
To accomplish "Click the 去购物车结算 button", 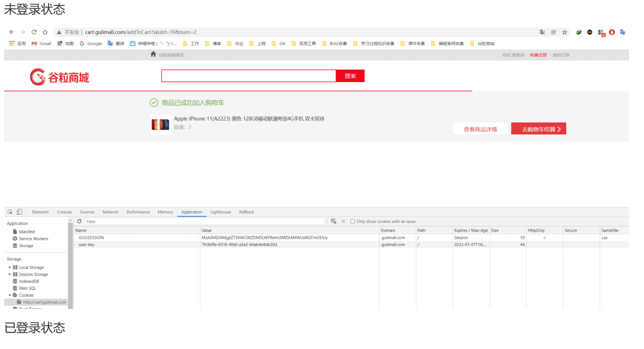I will (538, 129).
